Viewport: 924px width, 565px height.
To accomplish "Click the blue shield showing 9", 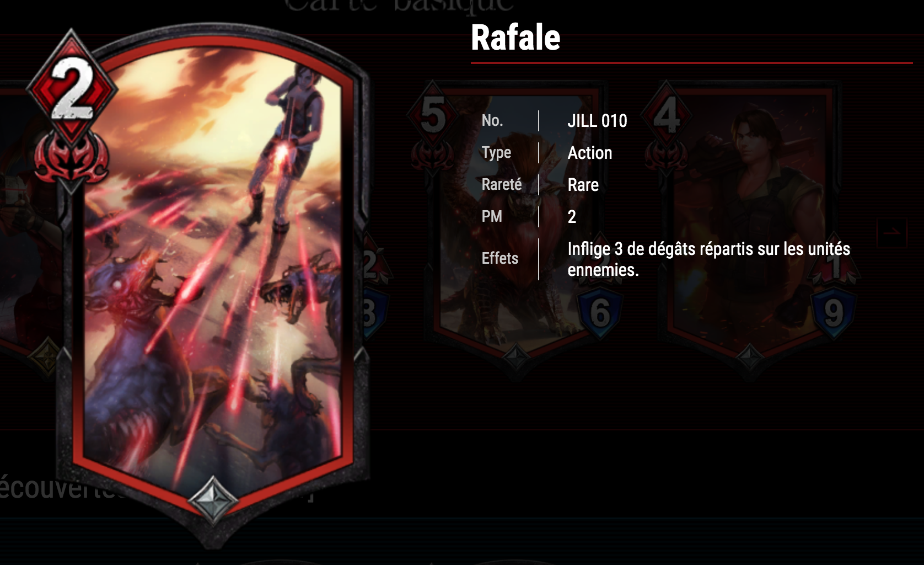I will tap(834, 313).
